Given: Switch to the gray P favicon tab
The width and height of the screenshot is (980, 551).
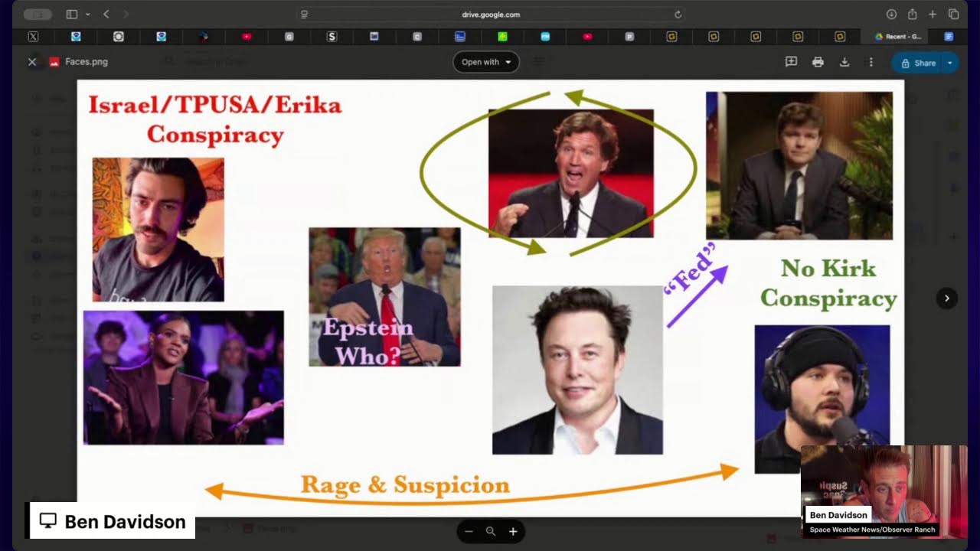Looking at the screenshot, I should (x=629, y=36).
